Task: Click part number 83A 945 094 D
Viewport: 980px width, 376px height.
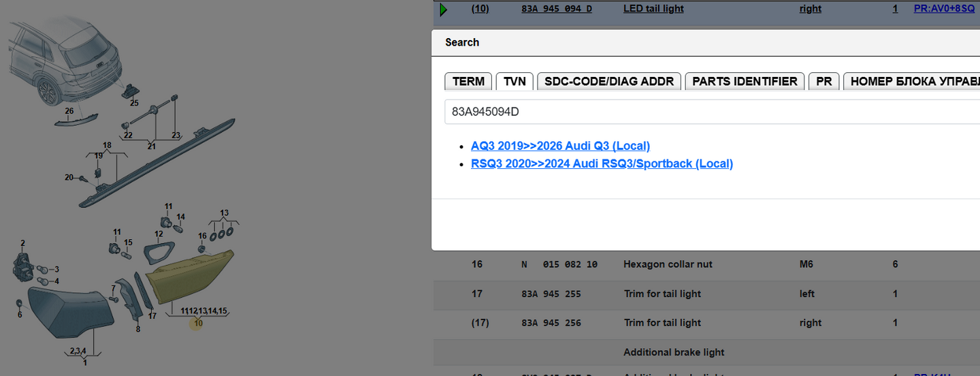Action: [557, 9]
